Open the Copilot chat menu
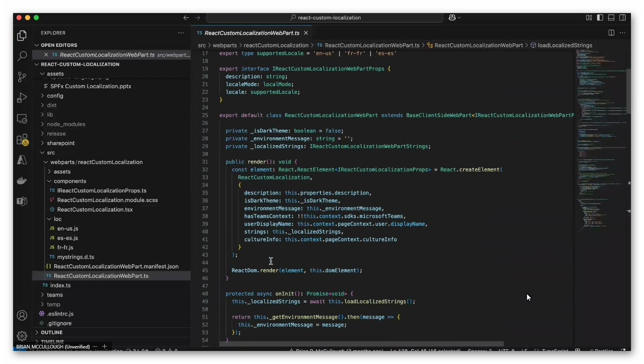The image size is (644, 364). coord(454,18)
